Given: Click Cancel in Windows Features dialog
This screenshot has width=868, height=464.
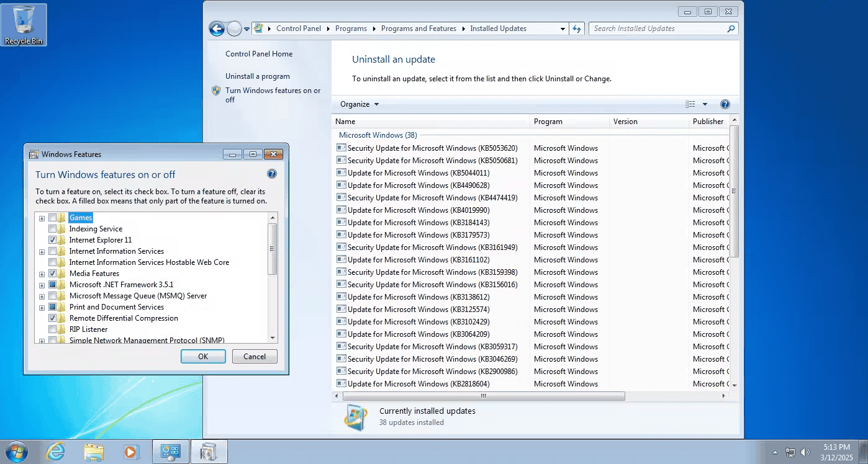Looking at the screenshot, I should 255,357.
